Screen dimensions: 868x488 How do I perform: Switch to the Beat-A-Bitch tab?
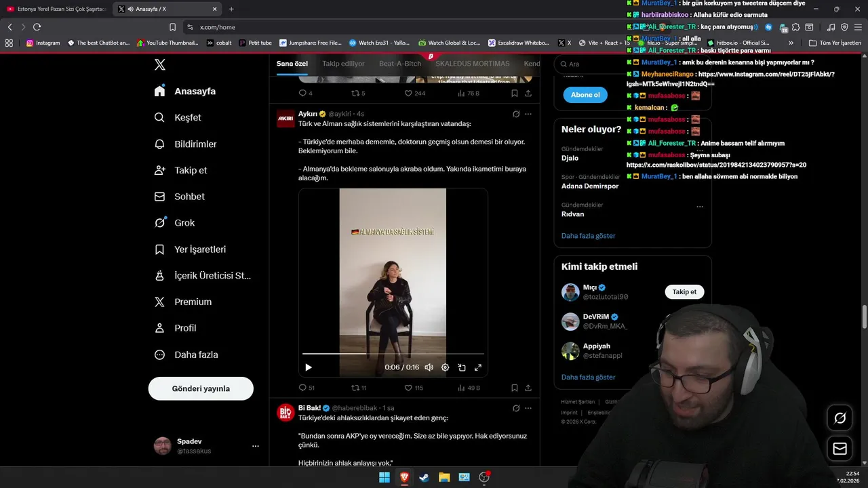tap(400, 64)
